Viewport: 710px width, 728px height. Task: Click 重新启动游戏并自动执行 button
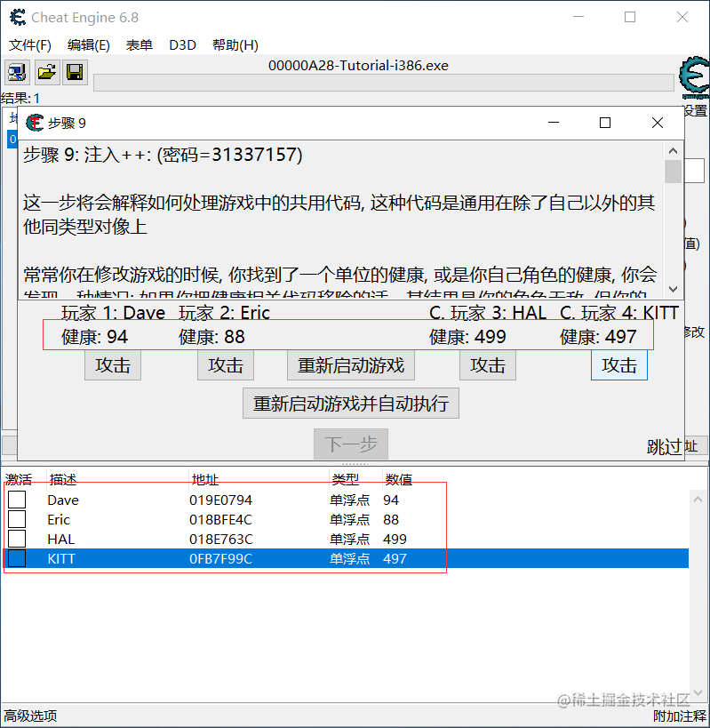tap(351, 404)
